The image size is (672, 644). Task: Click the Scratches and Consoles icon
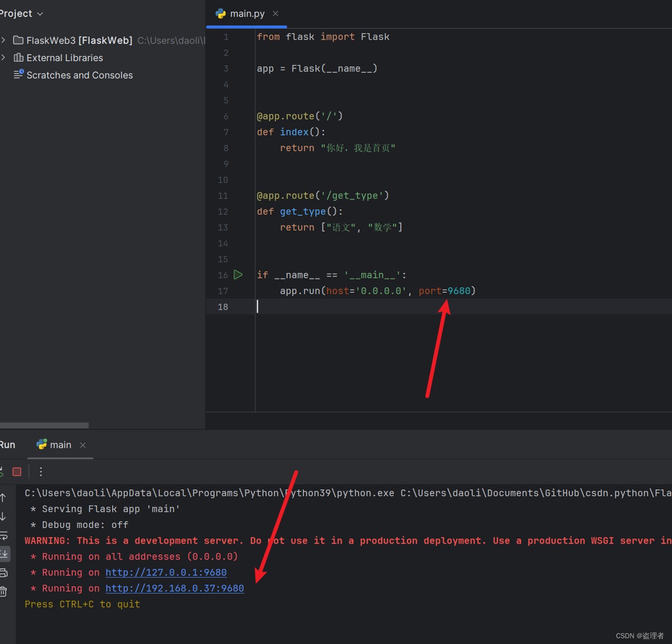click(18, 73)
